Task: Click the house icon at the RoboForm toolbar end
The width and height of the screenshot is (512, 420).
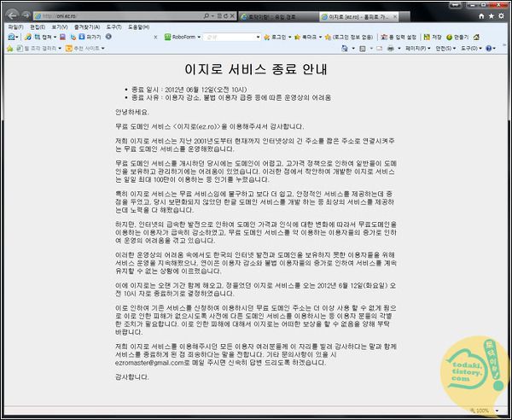Action: point(476,38)
